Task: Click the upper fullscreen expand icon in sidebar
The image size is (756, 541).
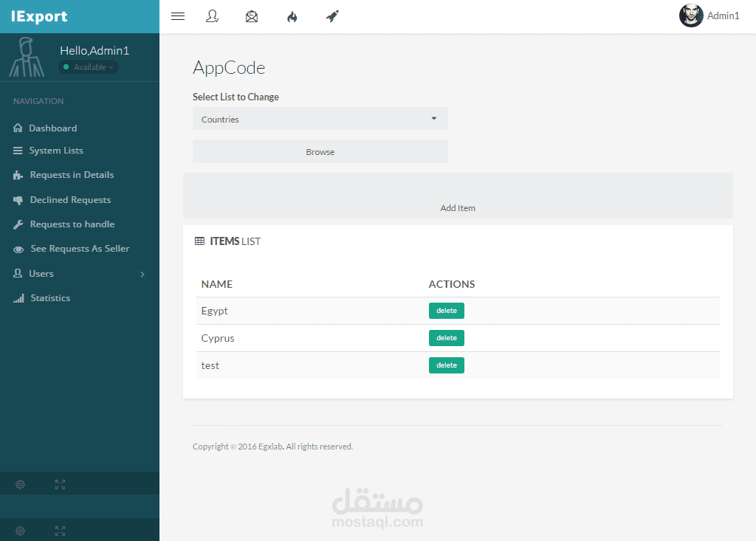Action: 60,485
